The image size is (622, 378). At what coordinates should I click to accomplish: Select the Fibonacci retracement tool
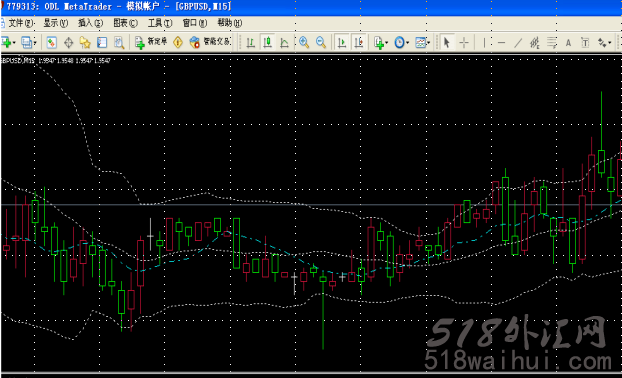(552, 42)
